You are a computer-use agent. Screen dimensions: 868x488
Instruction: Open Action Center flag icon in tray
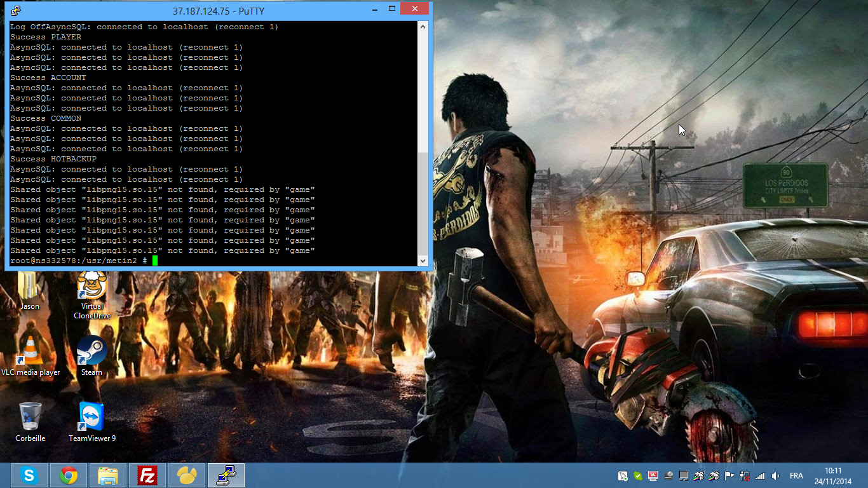click(729, 476)
